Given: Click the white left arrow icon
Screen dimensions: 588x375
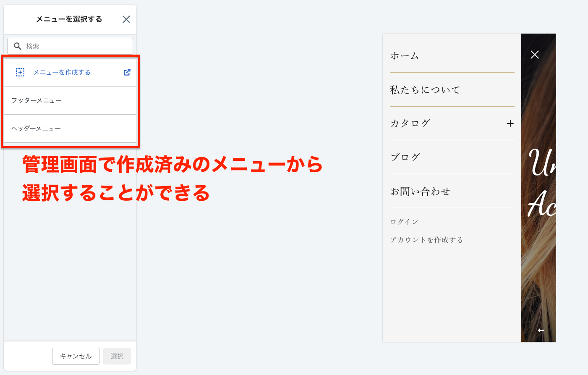Looking at the screenshot, I should pyautogui.click(x=541, y=330).
